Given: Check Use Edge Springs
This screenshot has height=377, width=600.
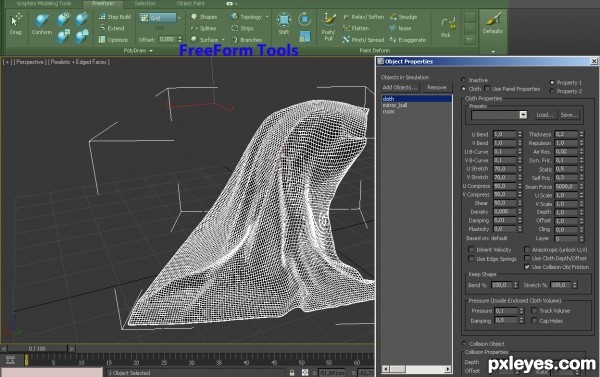Looking at the screenshot, I should point(471,259).
